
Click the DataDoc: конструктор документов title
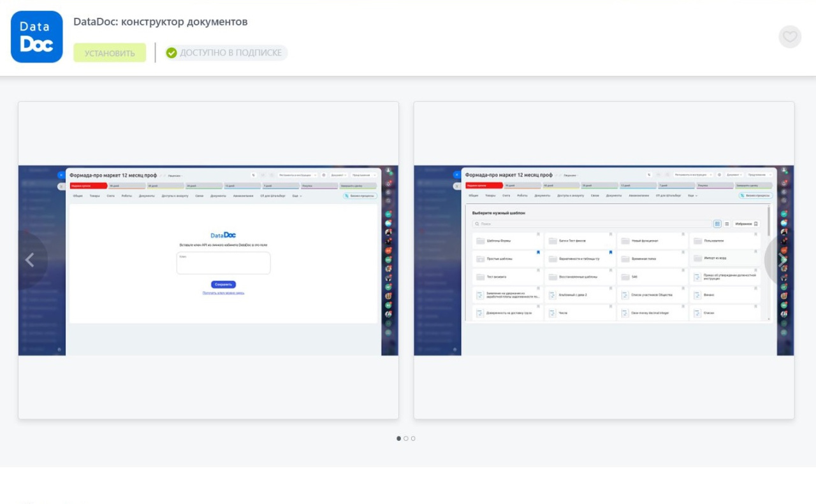(x=161, y=22)
